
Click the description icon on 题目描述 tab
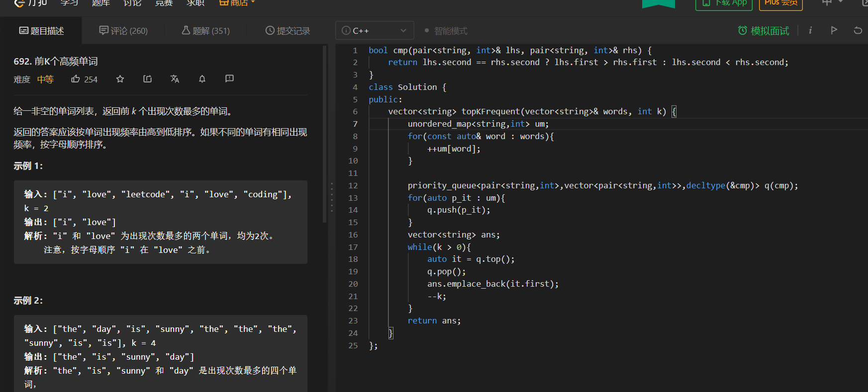23,30
